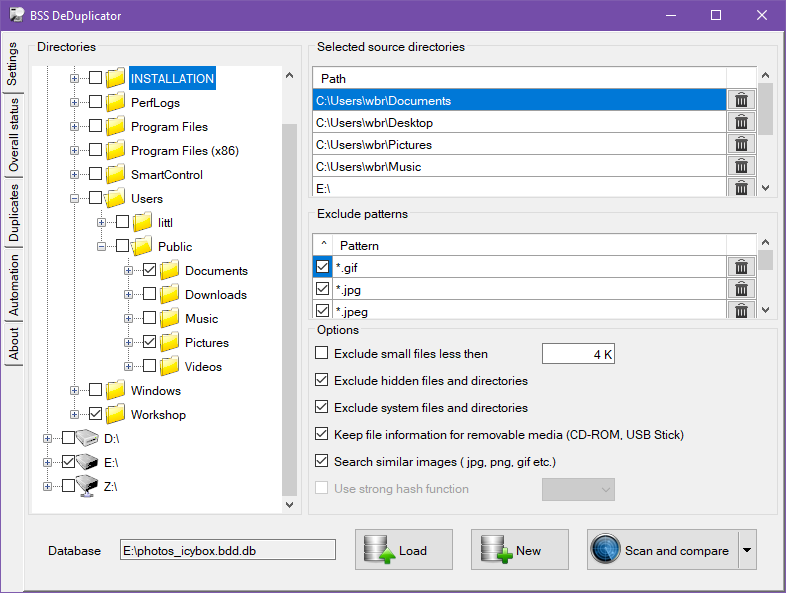The height and width of the screenshot is (593, 786).
Task: Open the Overall status tab
Action: (x=14, y=135)
